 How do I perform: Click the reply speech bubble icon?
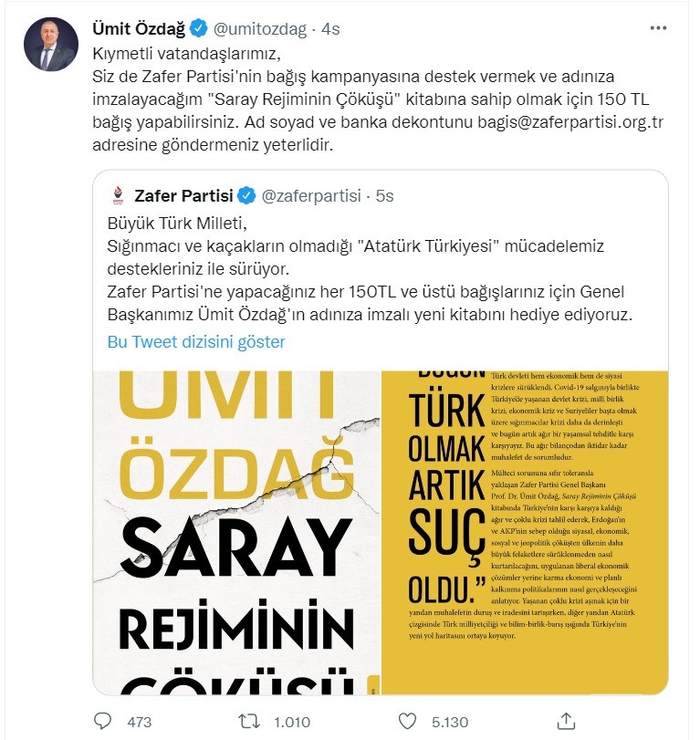coord(102,721)
